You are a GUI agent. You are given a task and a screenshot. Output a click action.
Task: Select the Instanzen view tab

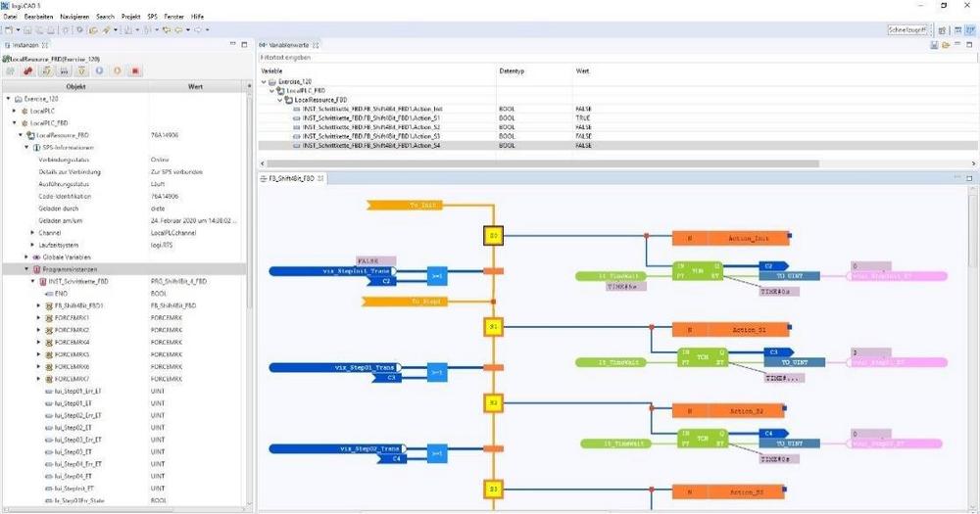[x=25, y=45]
